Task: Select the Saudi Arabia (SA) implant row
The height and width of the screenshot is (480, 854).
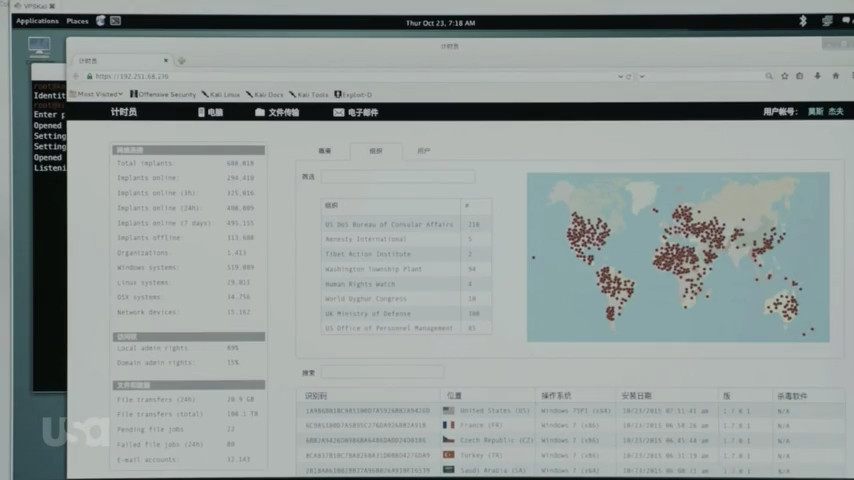Action: tap(571, 470)
